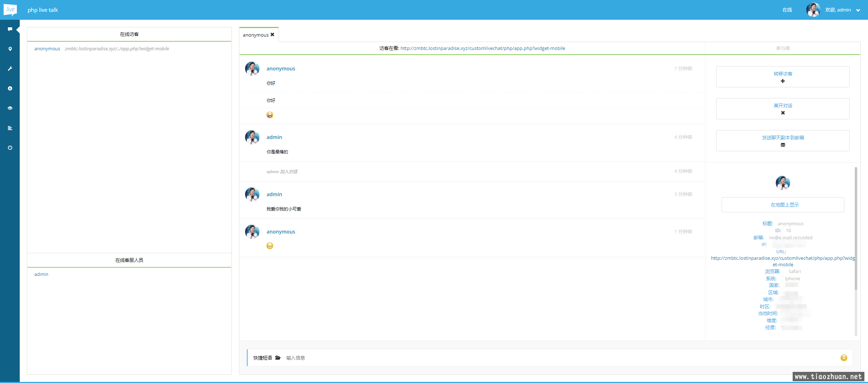Click admin name on 我爱你我的小可爱 message
Viewport: 868px width, 383px height.
(274, 194)
